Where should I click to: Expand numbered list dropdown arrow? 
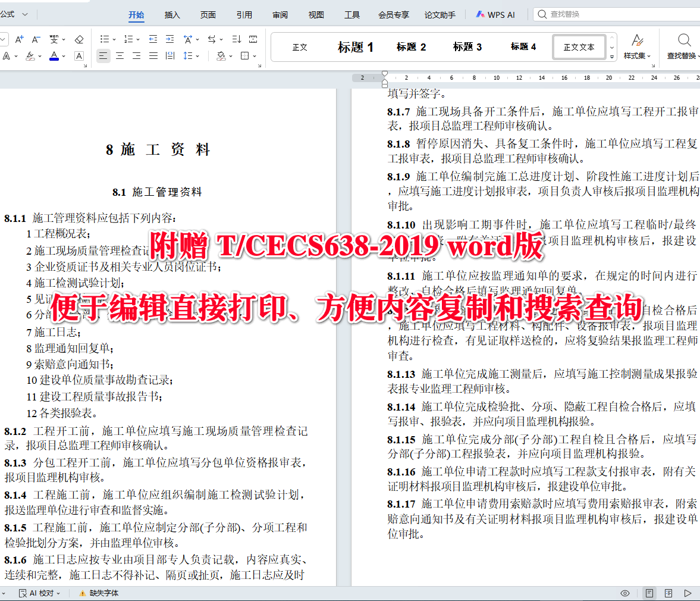138,40
